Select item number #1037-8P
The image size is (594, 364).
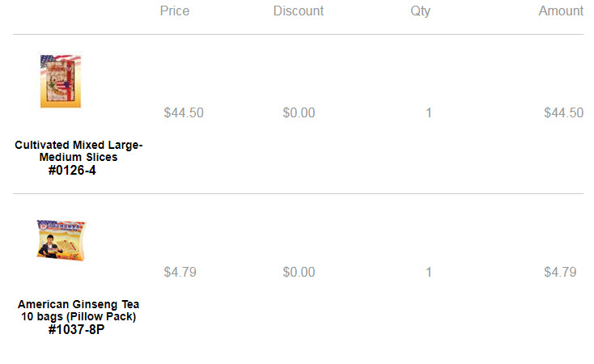tap(76, 329)
